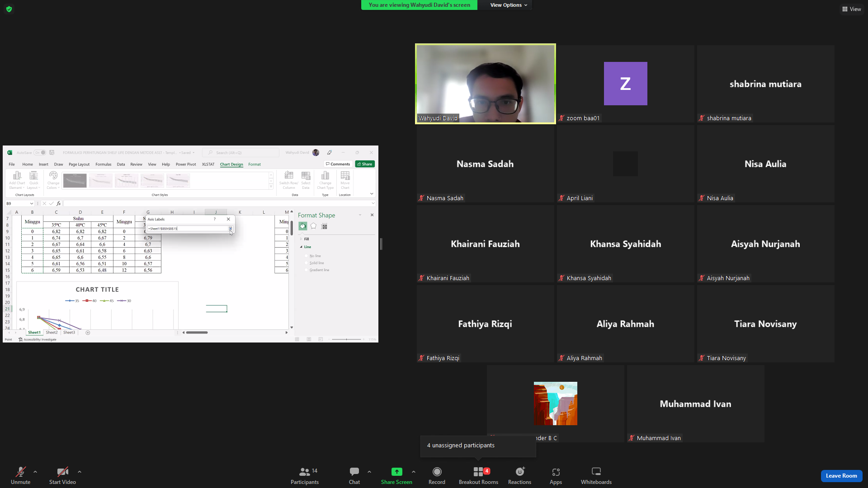
Task: Click the green Share Screen icon
Action: tap(396, 472)
